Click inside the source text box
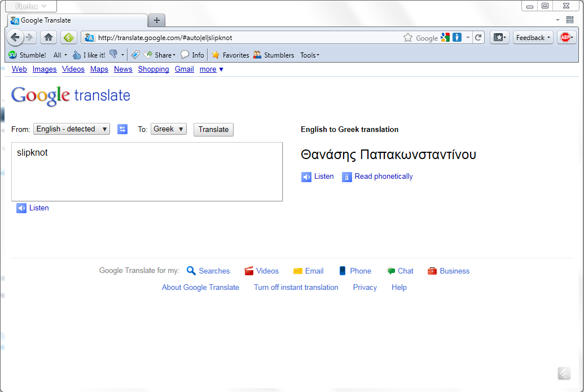 coord(147,171)
